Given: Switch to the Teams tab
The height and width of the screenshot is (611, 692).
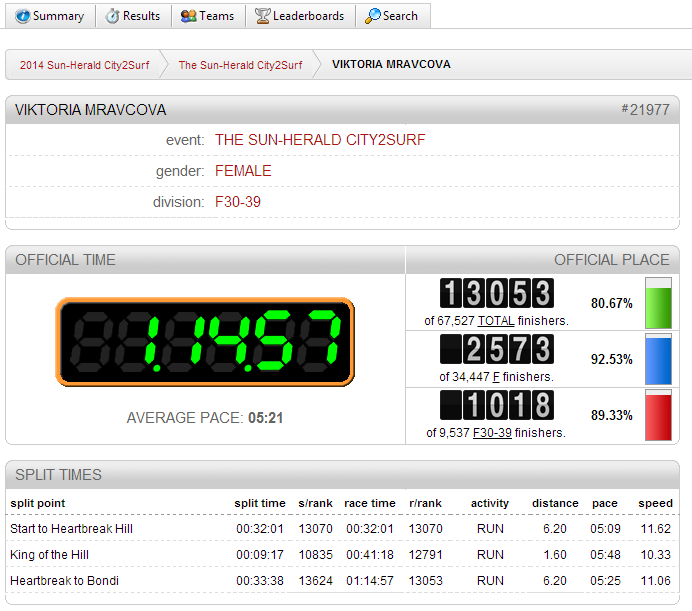Looking at the screenshot, I should pos(207,16).
